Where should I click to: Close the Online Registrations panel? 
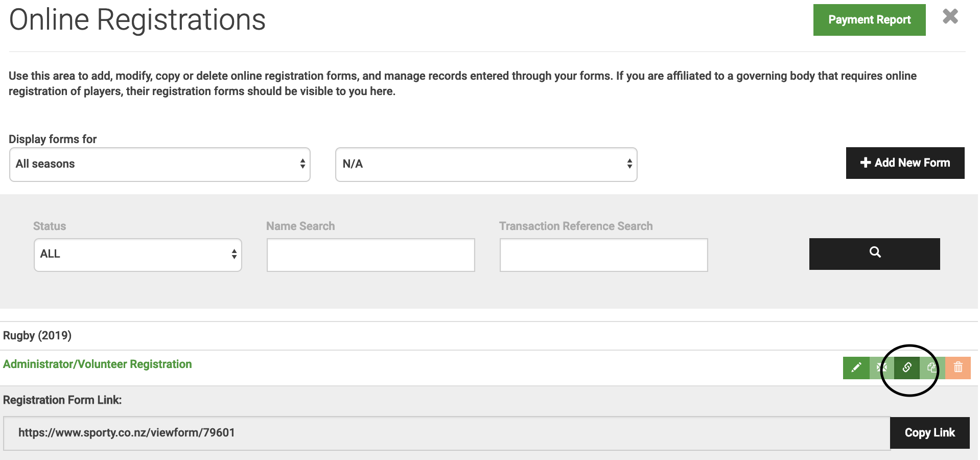point(950,17)
